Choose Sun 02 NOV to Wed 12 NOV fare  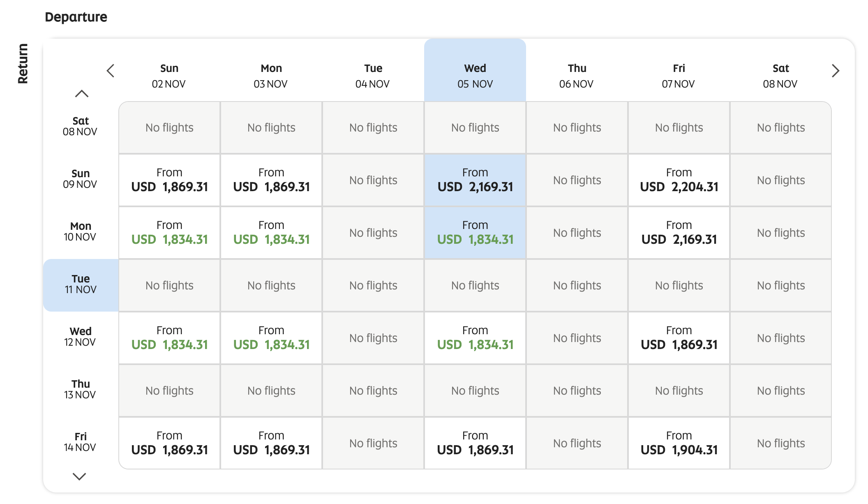[x=169, y=338]
